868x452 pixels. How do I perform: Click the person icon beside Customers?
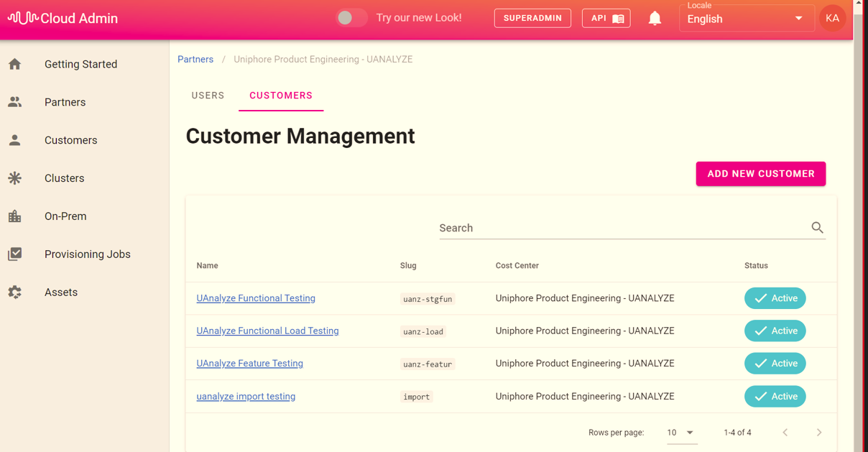15,140
